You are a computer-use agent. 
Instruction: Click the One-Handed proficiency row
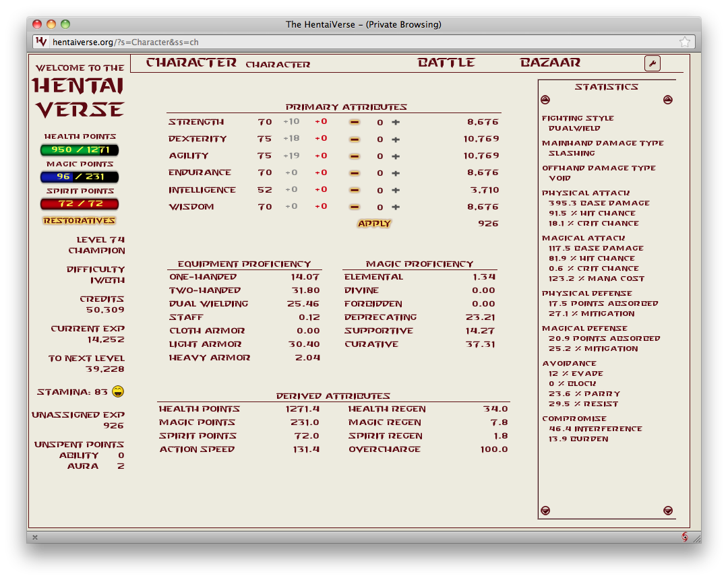[245, 277]
